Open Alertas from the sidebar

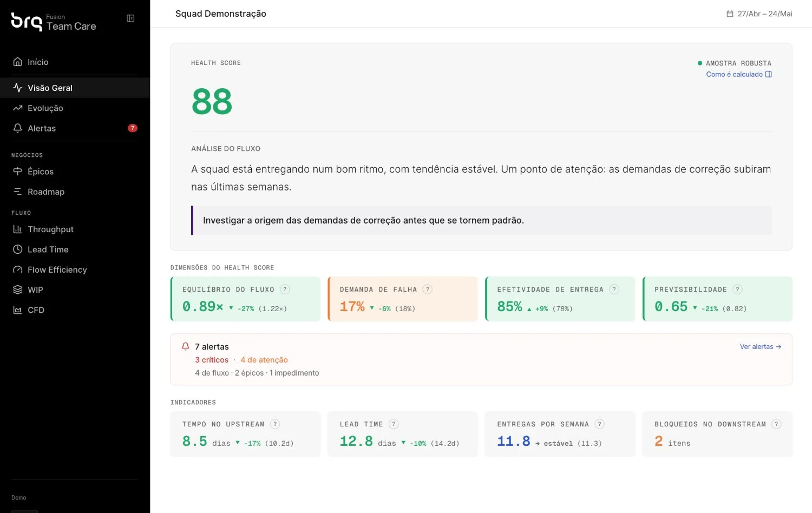click(75, 128)
